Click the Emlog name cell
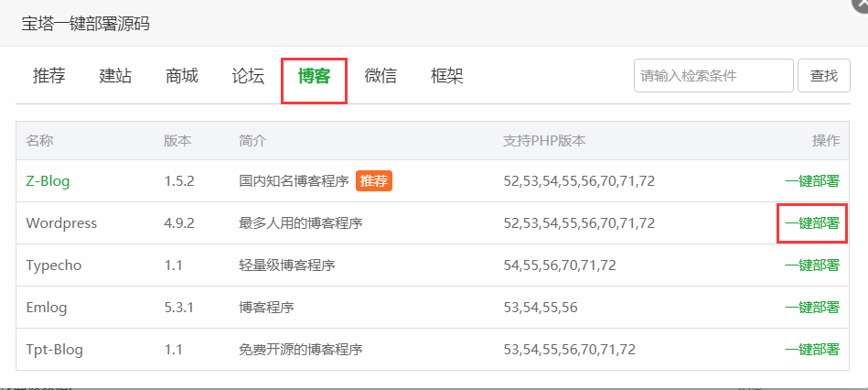This screenshot has width=868, height=390. click(47, 308)
